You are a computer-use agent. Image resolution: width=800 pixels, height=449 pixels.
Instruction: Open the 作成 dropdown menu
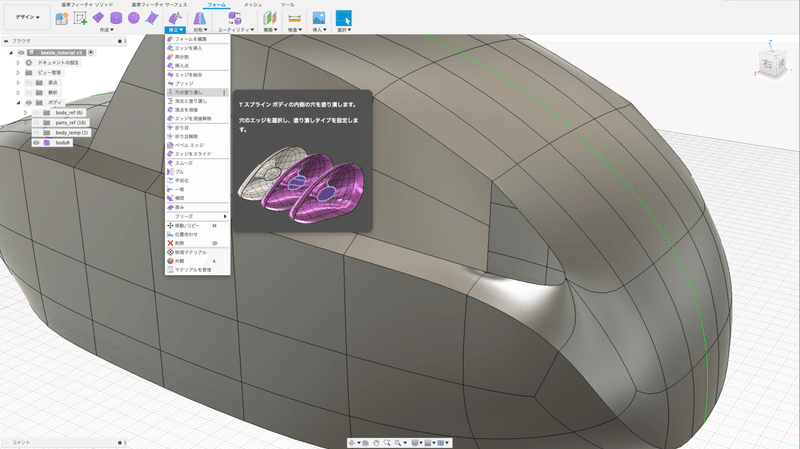[107, 30]
